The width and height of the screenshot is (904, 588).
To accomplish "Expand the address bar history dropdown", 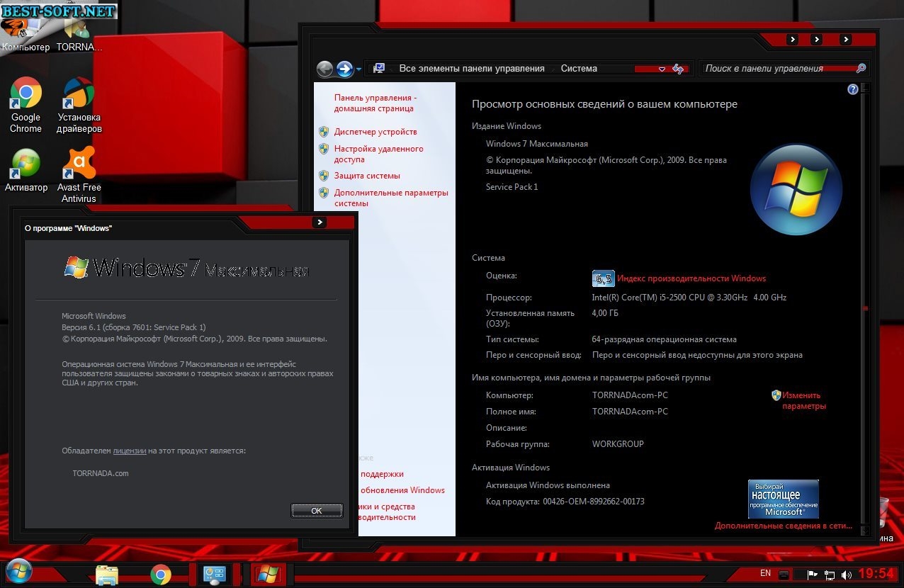I will pos(662,69).
